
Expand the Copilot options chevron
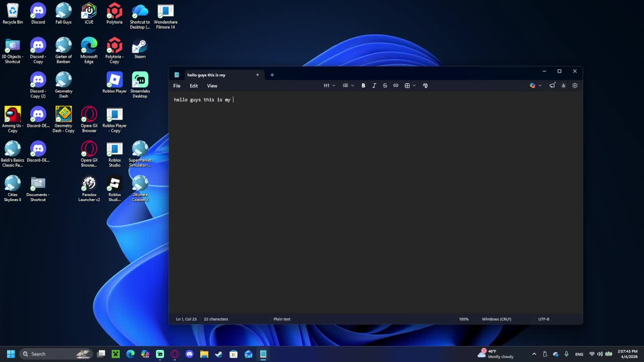click(x=539, y=85)
